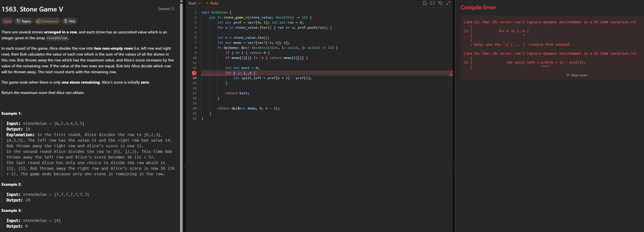Expand editor to fullscreen
This screenshot has width=644, height=232.
click(x=448, y=3)
